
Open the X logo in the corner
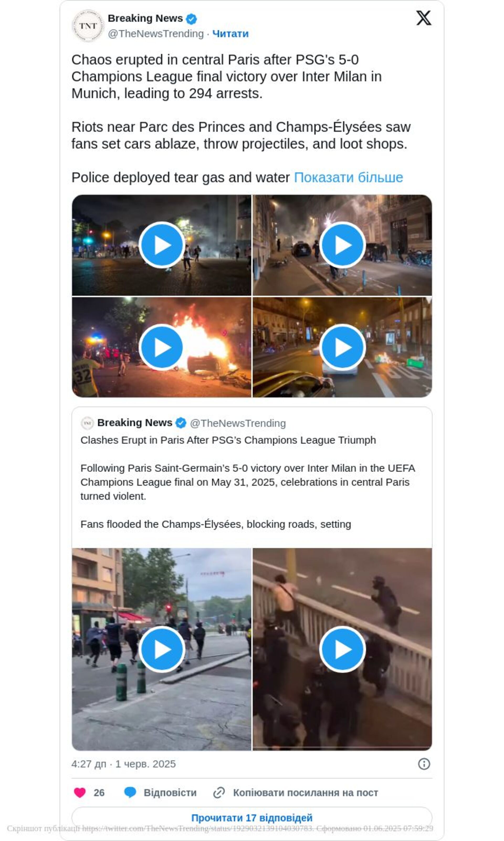click(423, 18)
